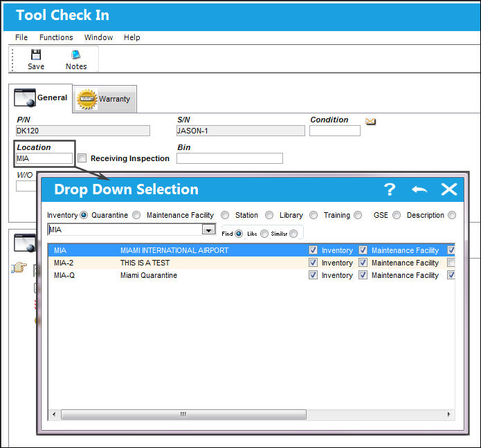
Task: Open the Help menu
Action: [x=132, y=37]
